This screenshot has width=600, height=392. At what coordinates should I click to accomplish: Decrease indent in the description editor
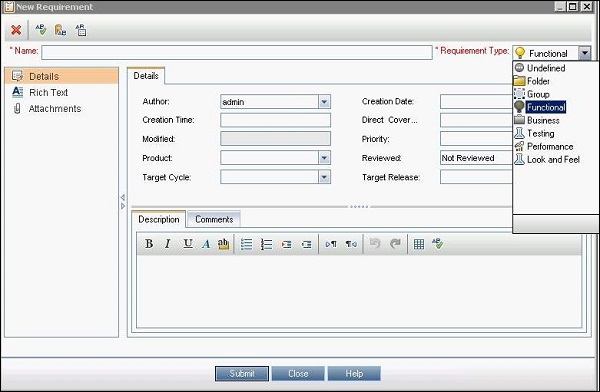(x=306, y=244)
